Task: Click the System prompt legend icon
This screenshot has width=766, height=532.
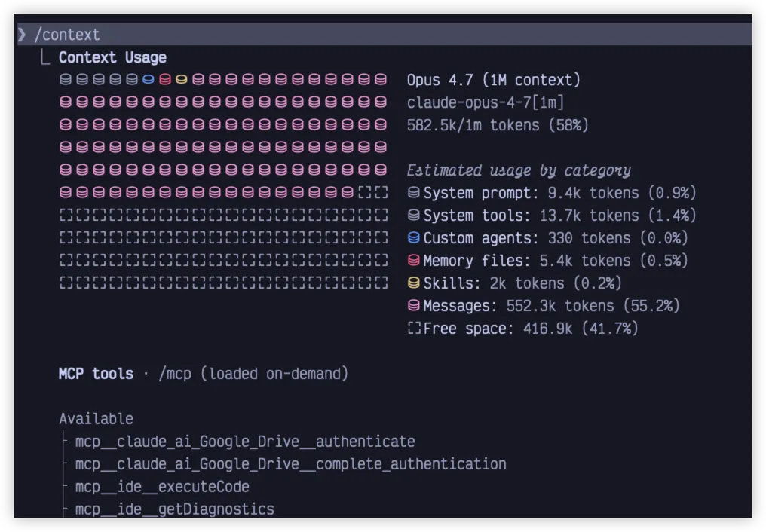Action: (413, 193)
